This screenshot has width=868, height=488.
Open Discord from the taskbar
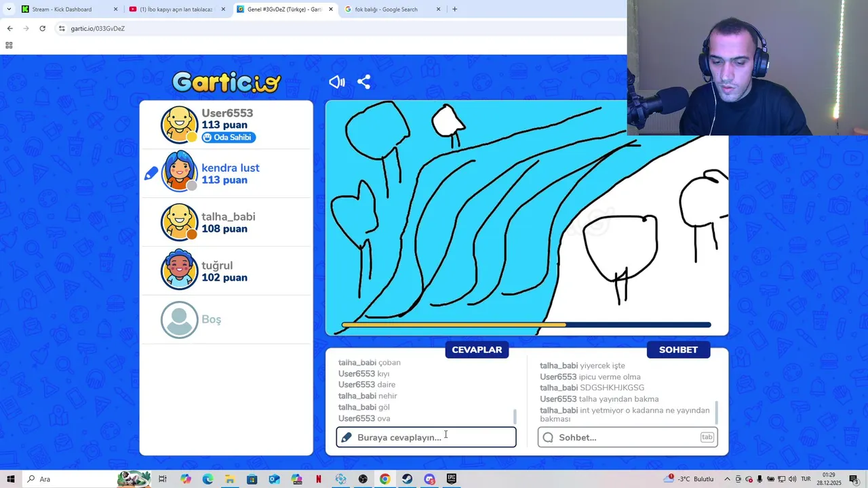click(429, 479)
